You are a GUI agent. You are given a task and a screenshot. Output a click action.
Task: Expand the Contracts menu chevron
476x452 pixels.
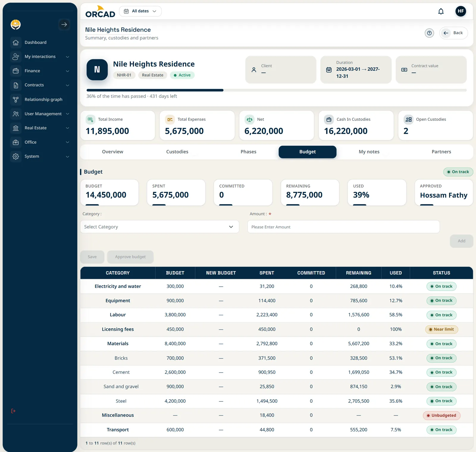(x=68, y=85)
